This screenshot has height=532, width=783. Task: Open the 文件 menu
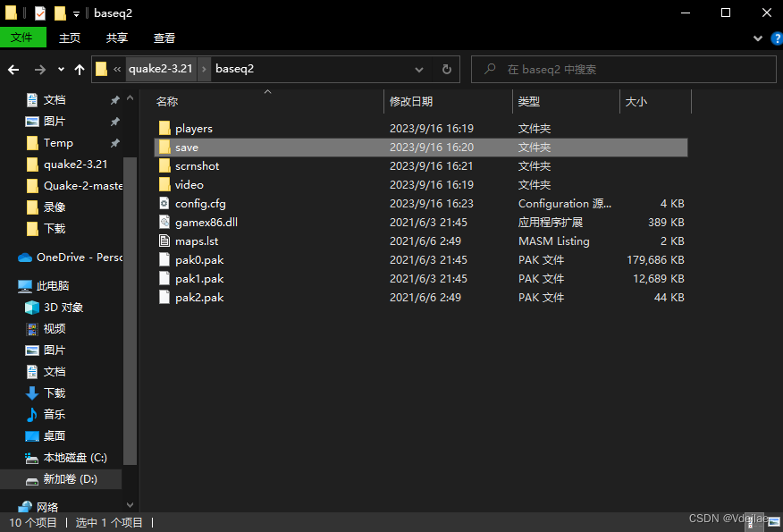point(23,38)
